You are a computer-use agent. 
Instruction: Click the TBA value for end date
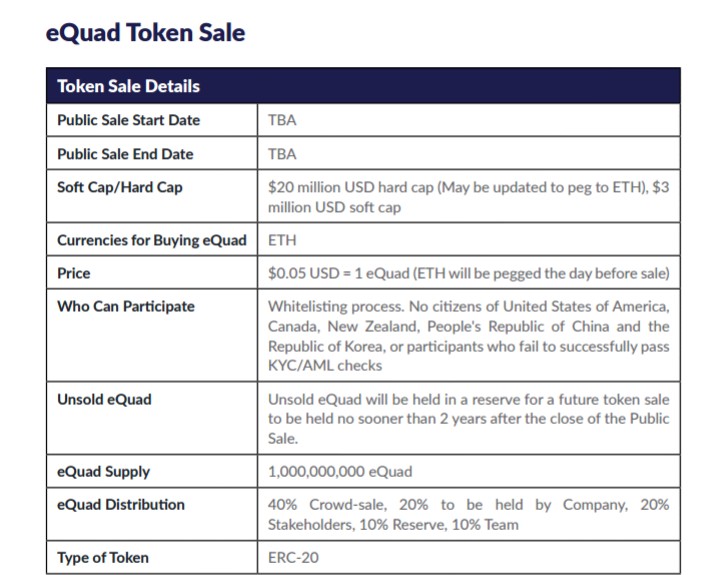coord(282,154)
